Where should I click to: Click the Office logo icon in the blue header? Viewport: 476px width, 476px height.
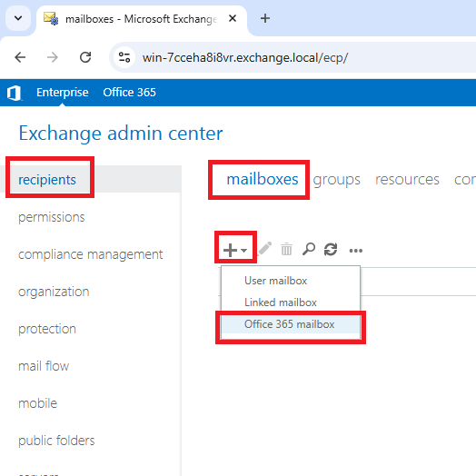(x=14, y=93)
